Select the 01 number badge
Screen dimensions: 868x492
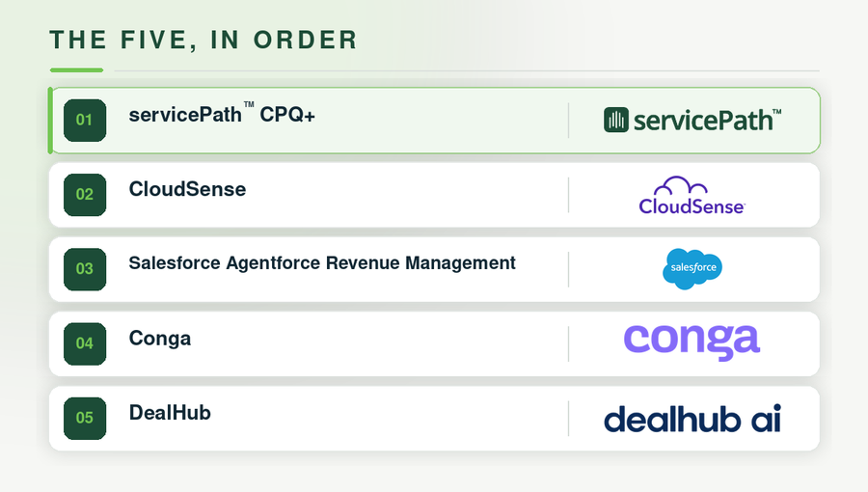pyautogui.click(x=85, y=120)
